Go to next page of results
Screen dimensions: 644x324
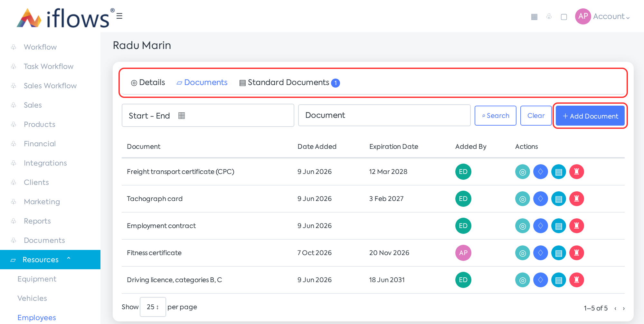pos(624,309)
